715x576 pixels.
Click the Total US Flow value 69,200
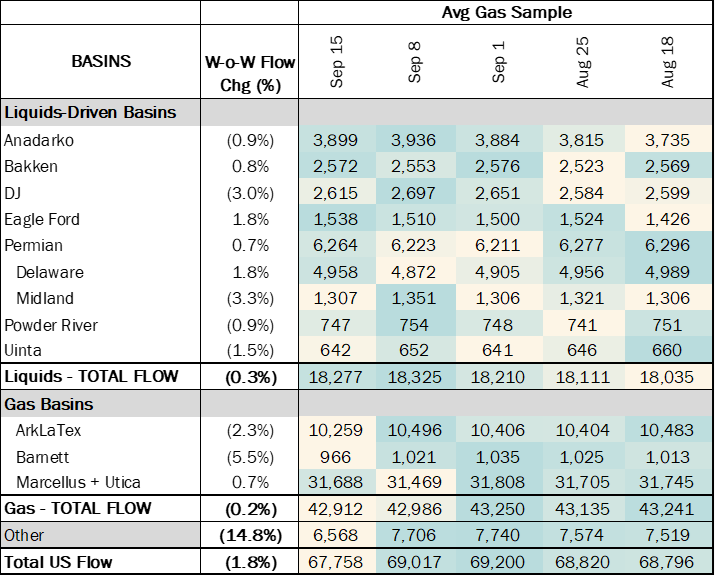tap(498, 562)
